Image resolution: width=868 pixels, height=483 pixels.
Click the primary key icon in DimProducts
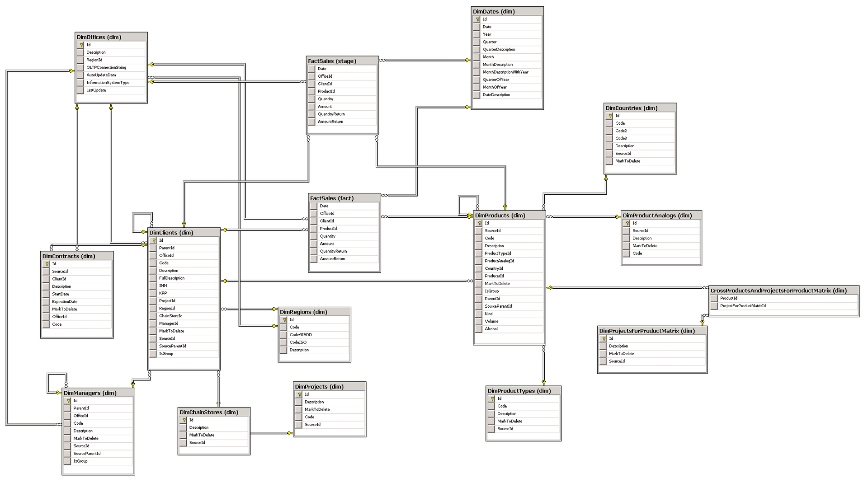point(479,223)
